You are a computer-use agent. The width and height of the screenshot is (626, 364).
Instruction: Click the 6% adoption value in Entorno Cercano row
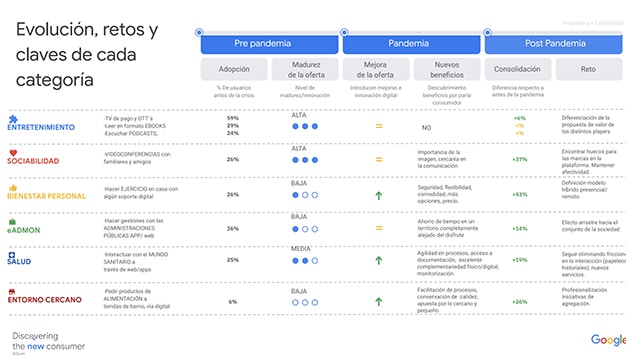(x=233, y=302)
